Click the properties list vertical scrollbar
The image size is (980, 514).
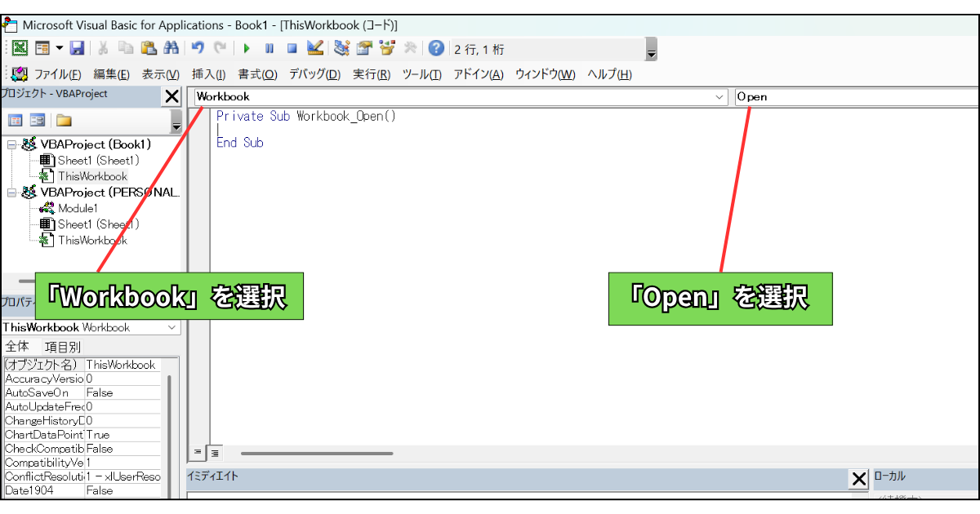pos(169,436)
